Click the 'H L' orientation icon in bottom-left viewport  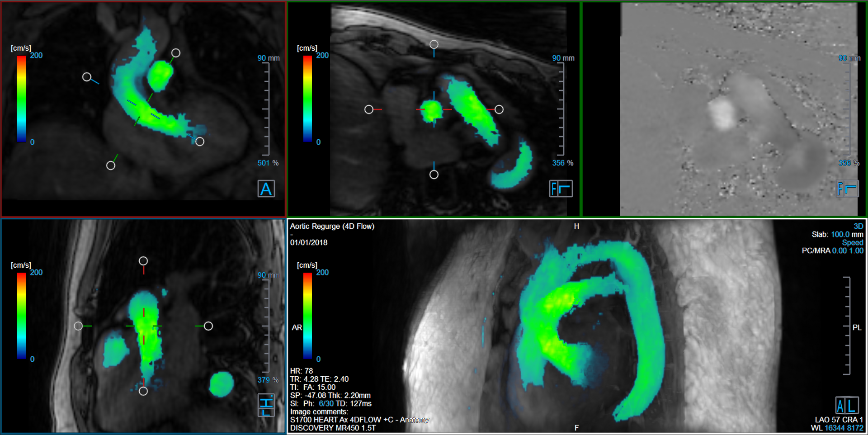click(266, 405)
